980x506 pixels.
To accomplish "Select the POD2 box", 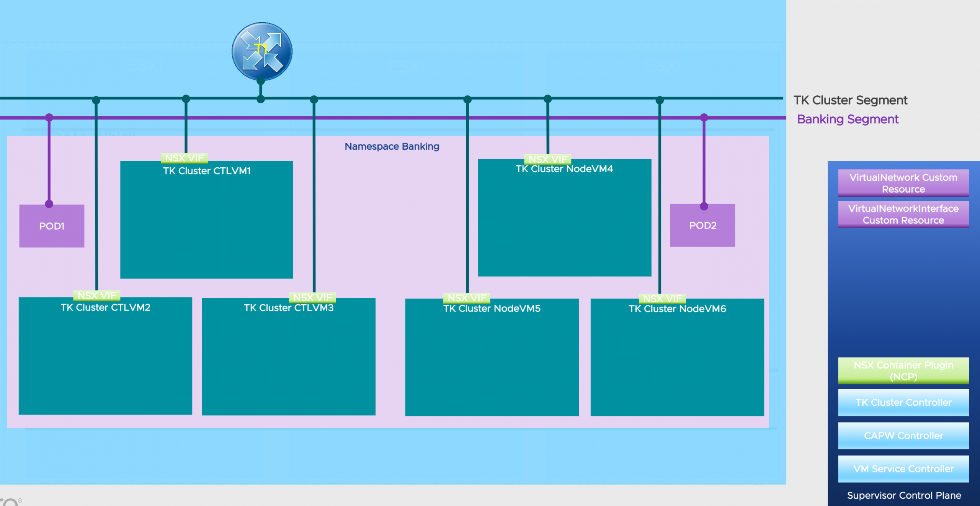I will [702, 225].
